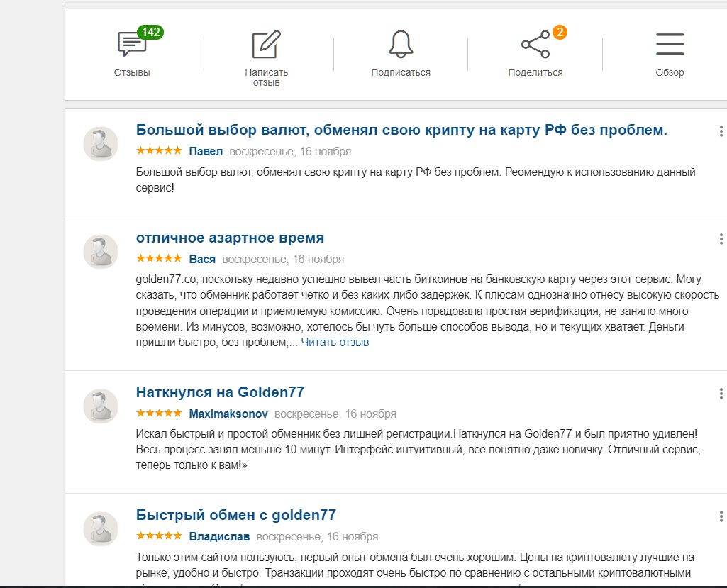Click the write review pencil icon

[x=266, y=45]
